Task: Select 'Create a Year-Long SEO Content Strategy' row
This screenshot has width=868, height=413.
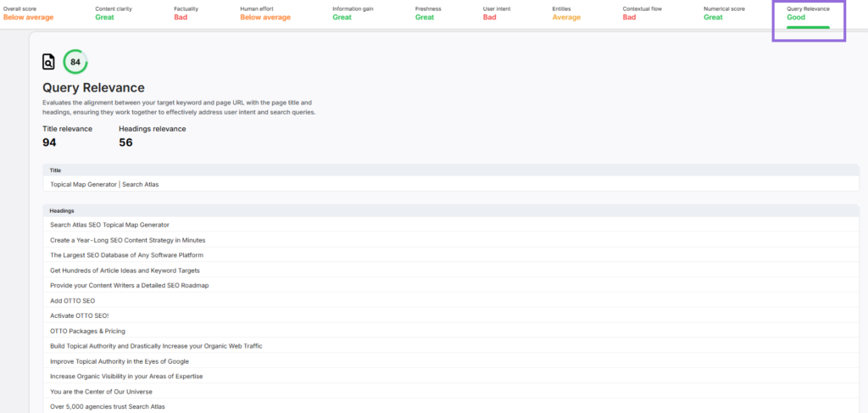Action: click(451, 240)
